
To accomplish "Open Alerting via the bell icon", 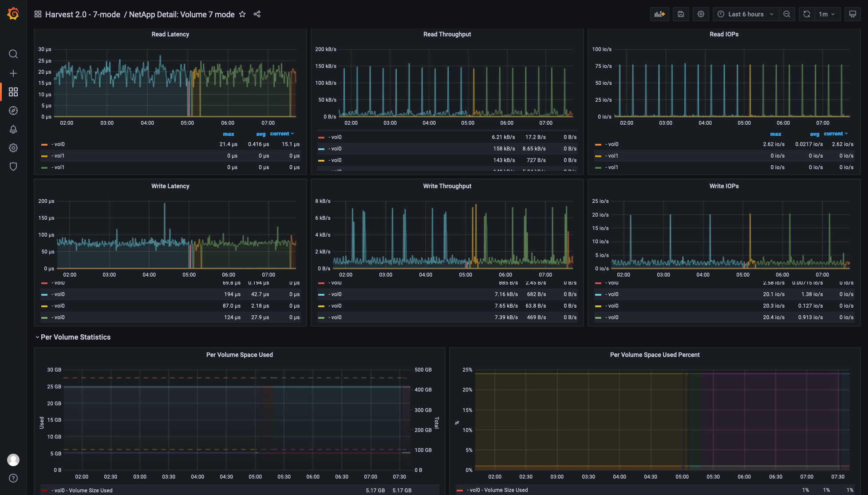I will [x=13, y=129].
